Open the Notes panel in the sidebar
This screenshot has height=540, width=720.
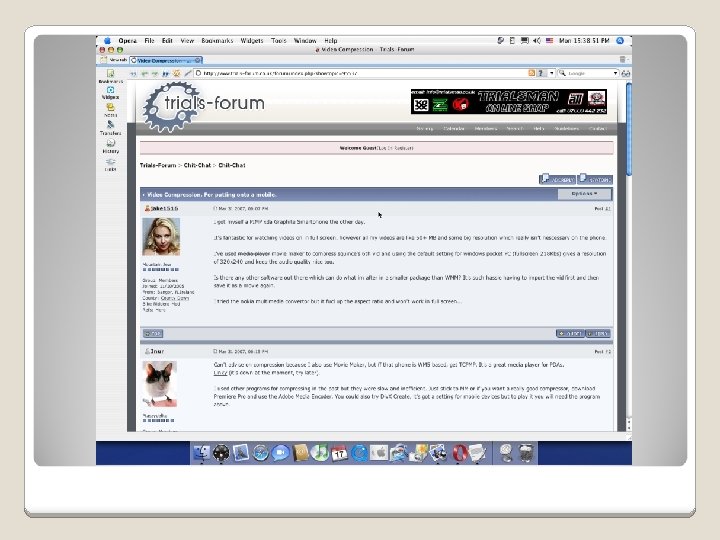[110, 110]
